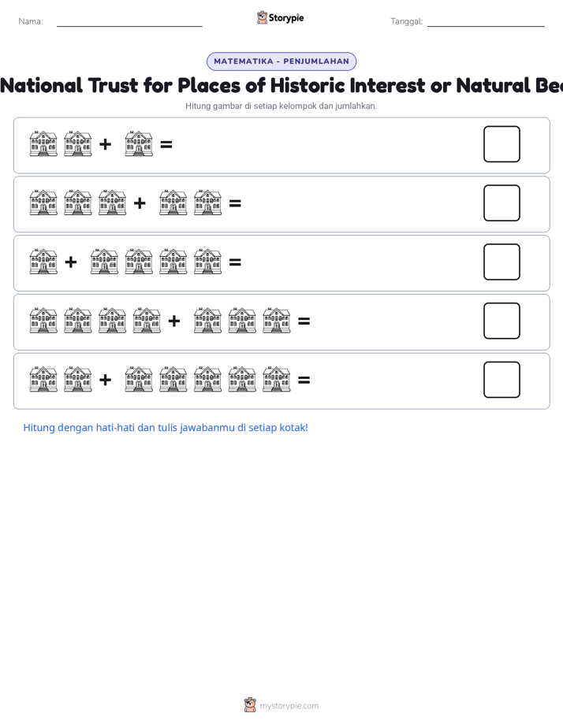Click the Storypie logo at top
The image size is (563, 728).
pyautogui.click(x=280, y=17)
